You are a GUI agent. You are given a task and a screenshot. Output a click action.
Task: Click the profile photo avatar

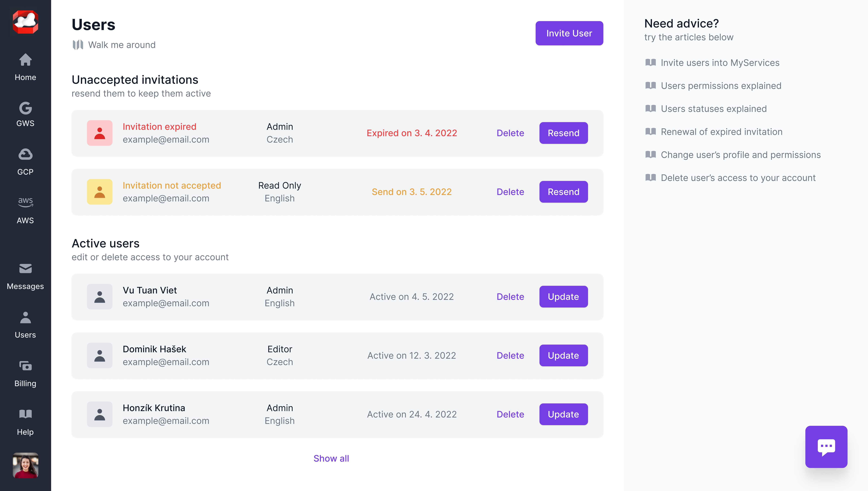coord(25,465)
